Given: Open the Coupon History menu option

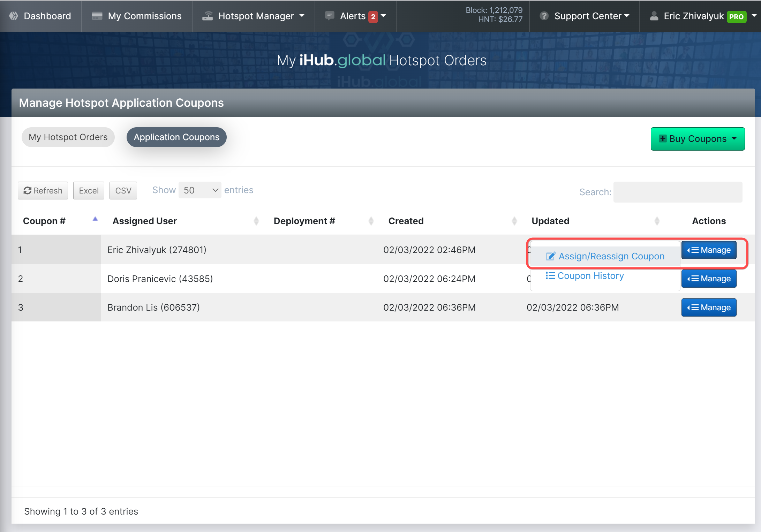Looking at the screenshot, I should click(x=585, y=276).
